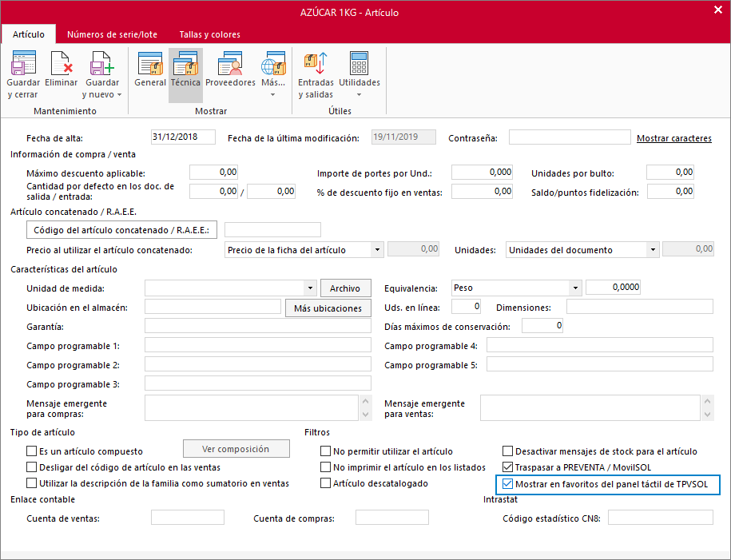
Task: Check Utilizar la descripción de la familia
Action: [x=32, y=483]
